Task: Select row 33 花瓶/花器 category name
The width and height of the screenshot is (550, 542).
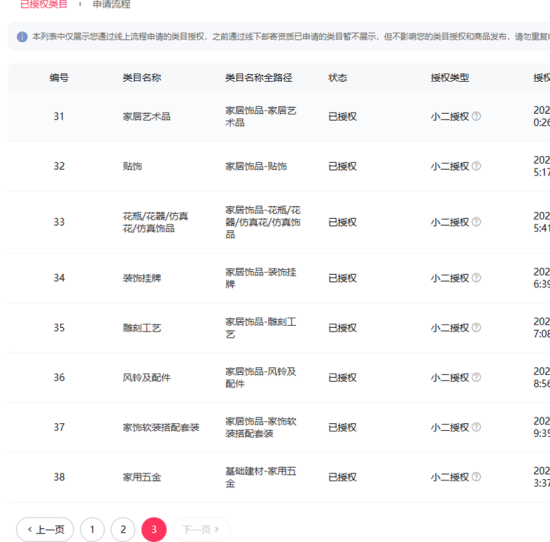Action: [155, 222]
